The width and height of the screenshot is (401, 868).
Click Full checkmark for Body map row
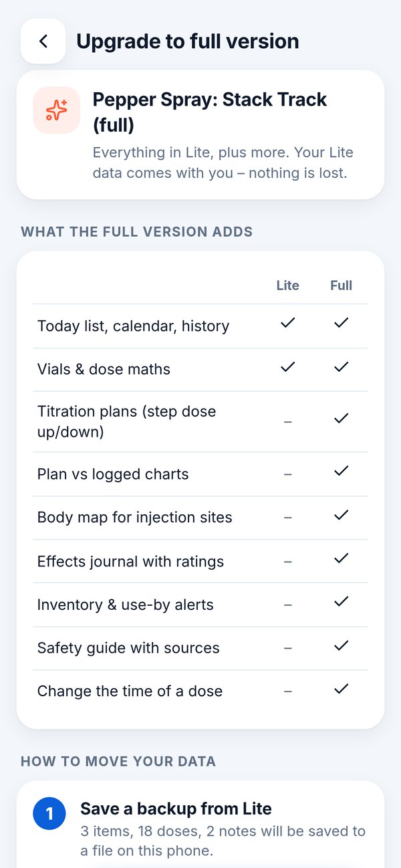(341, 515)
